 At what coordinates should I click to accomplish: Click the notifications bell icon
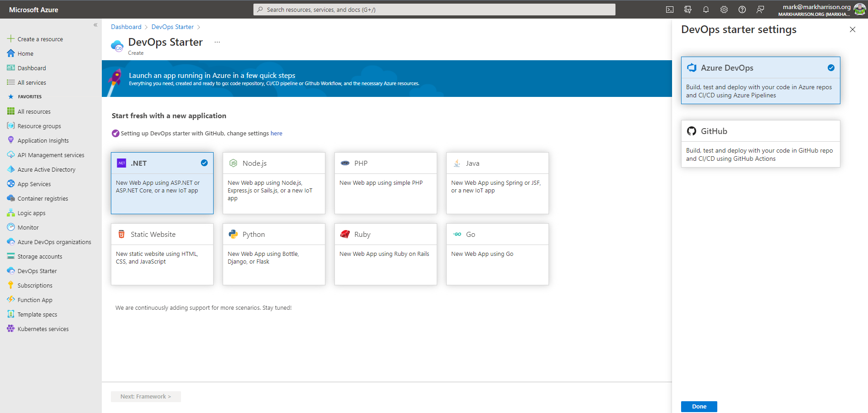click(x=706, y=10)
